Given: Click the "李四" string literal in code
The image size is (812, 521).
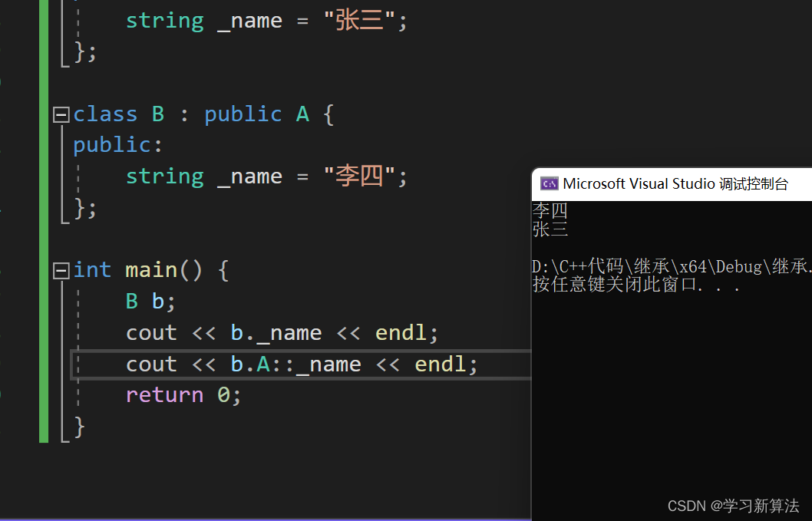Looking at the screenshot, I should coord(359,176).
